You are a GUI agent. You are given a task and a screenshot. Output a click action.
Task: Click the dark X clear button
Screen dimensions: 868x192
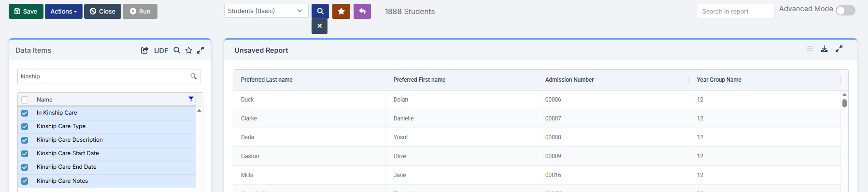tap(319, 26)
